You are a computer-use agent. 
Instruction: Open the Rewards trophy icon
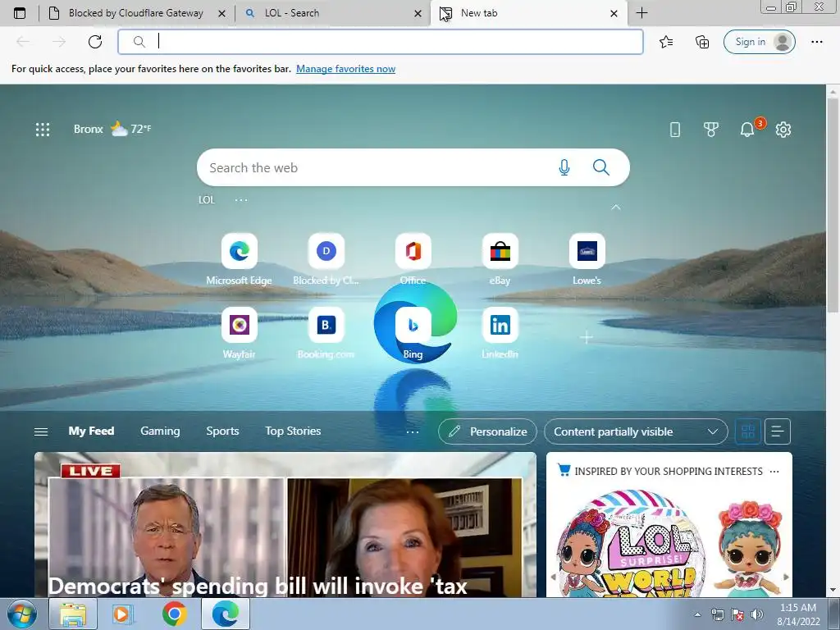pos(711,129)
